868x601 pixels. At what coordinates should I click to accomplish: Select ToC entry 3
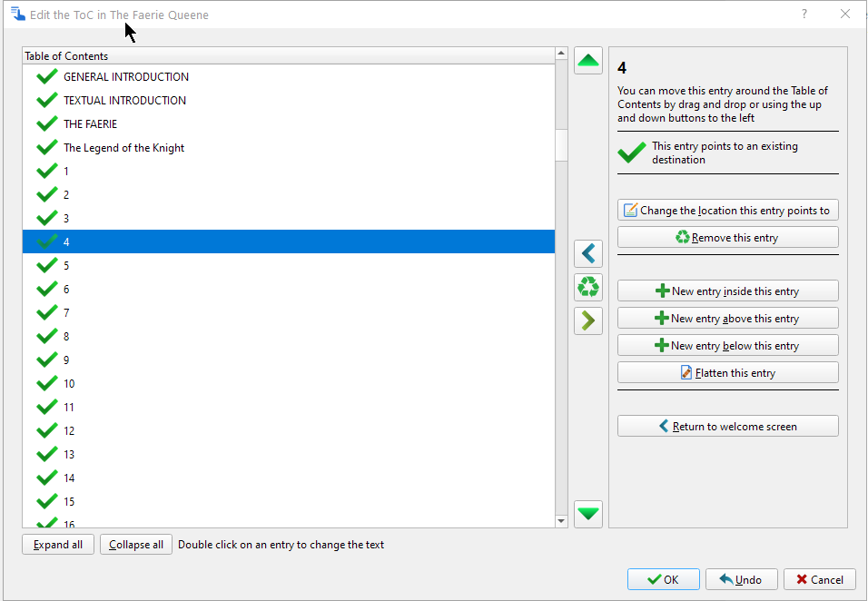pyautogui.click(x=289, y=219)
